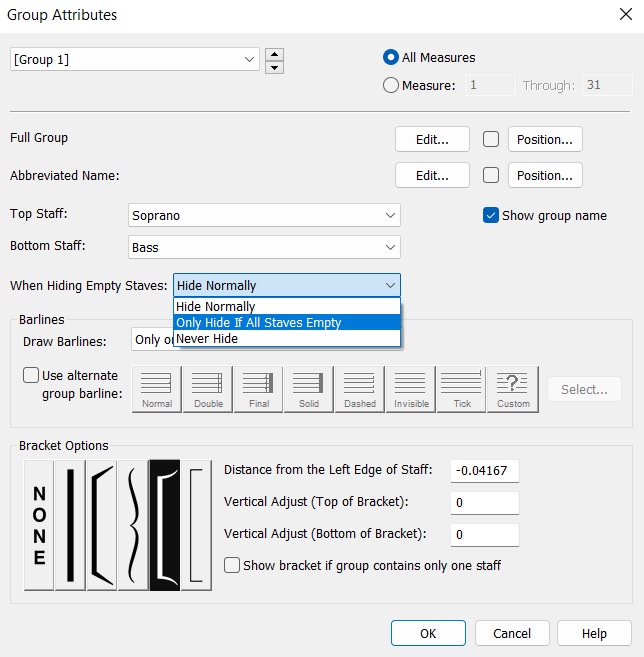Screen dimensions: 644x657
Task: Expand the Bottom Staff Bass dropdown
Action: 265,246
